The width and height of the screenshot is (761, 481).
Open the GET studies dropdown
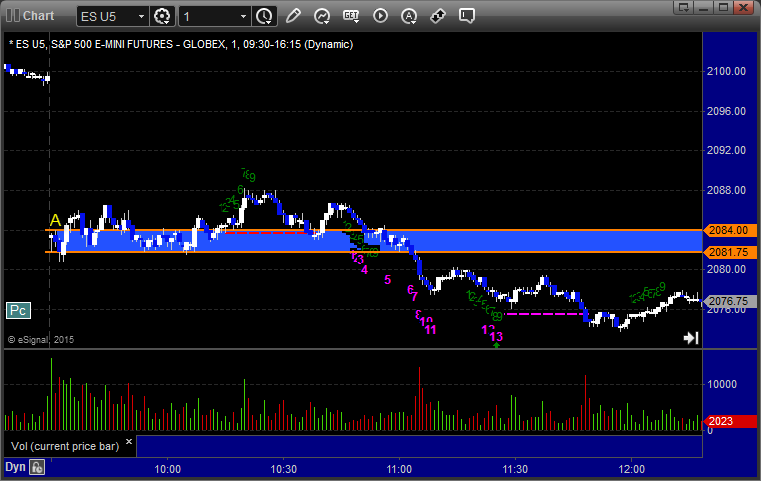(351, 16)
